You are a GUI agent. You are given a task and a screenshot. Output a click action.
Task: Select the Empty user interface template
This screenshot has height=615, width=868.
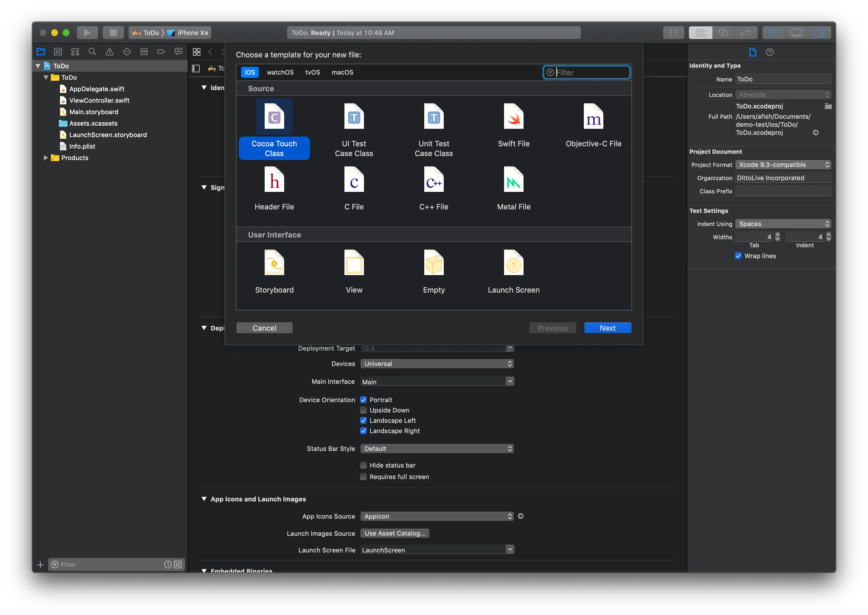pyautogui.click(x=434, y=272)
